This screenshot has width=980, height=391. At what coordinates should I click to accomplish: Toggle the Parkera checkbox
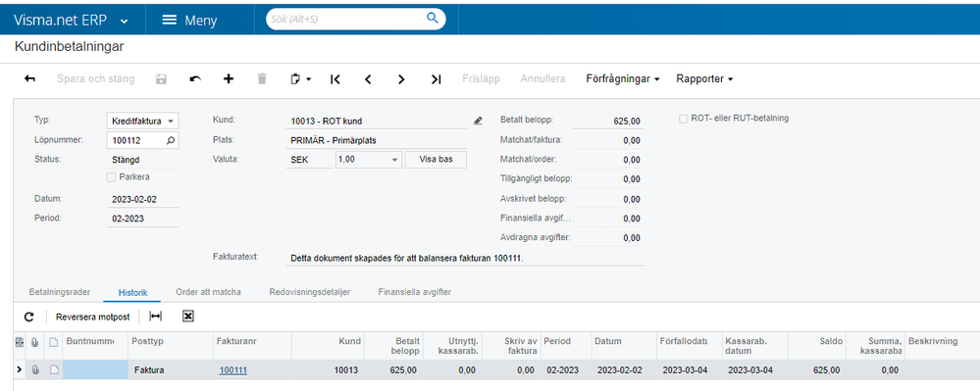pyautogui.click(x=111, y=177)
